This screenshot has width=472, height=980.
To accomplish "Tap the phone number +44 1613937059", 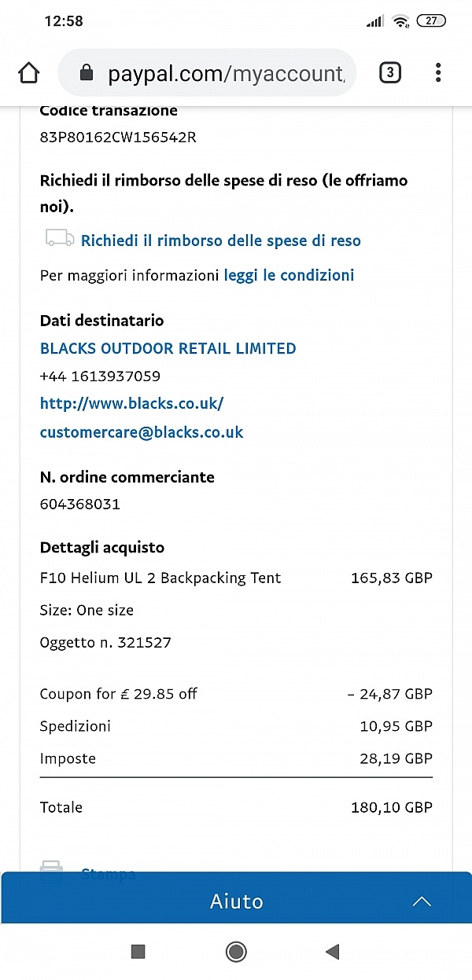I will click(x=100, y=376).
